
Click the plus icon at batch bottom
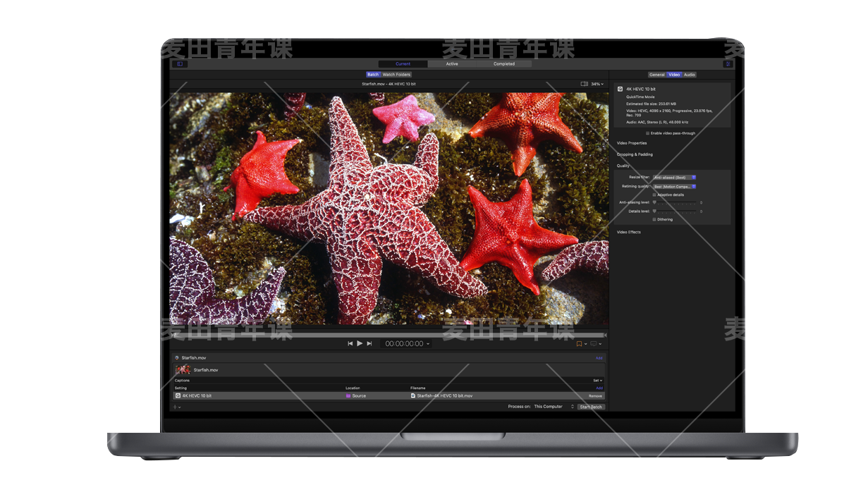(175, 407)
